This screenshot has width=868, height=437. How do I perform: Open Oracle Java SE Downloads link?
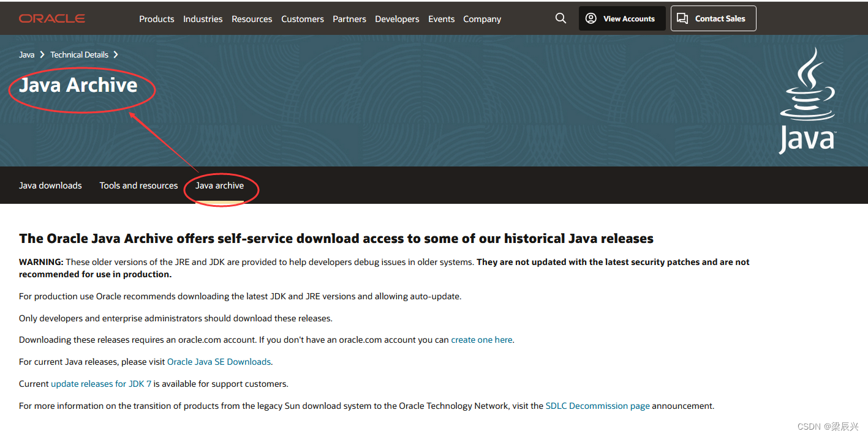point(219,362)
